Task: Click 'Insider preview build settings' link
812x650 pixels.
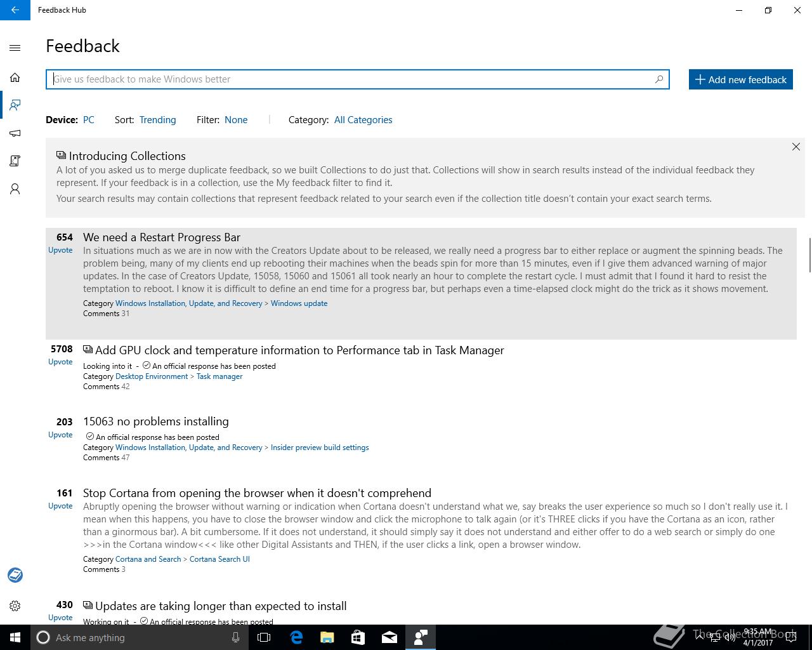Action: pyautogui.click(x=320, y=448)
